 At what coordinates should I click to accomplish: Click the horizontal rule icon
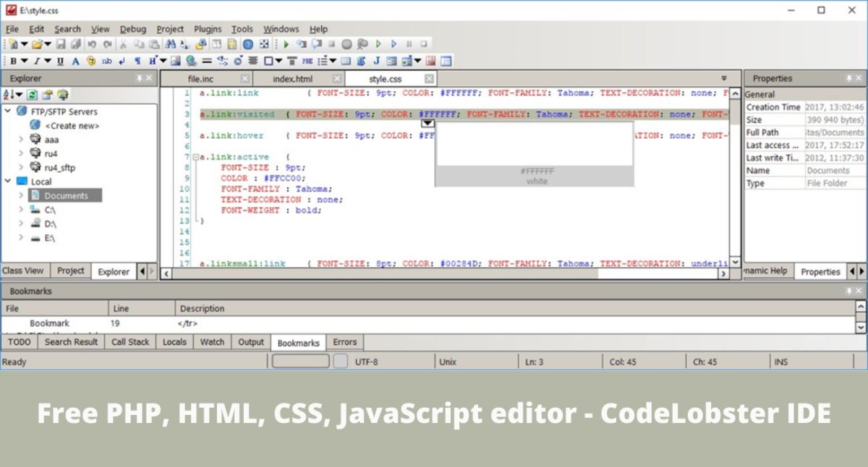(207, 61)
